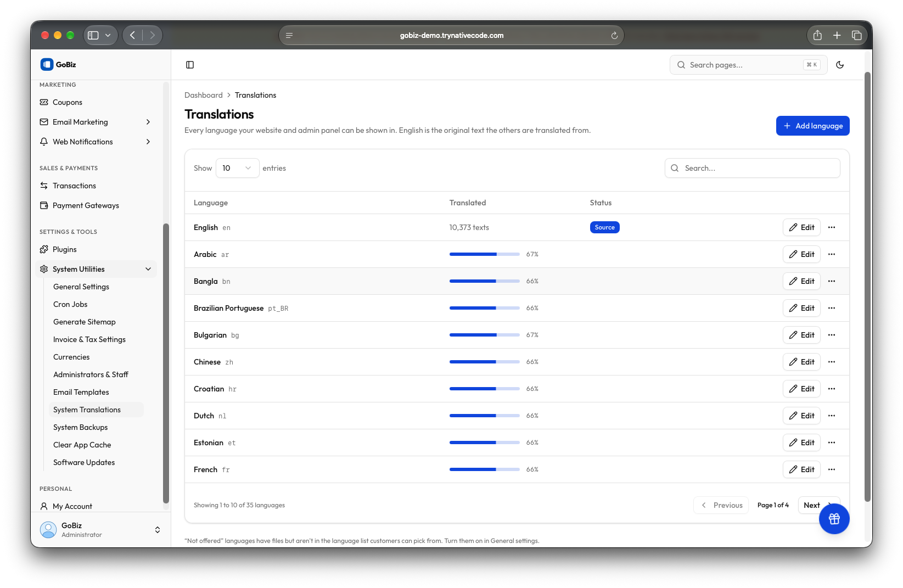
Task: Open more options for Bangla row
Action: (x=832, y=281)
